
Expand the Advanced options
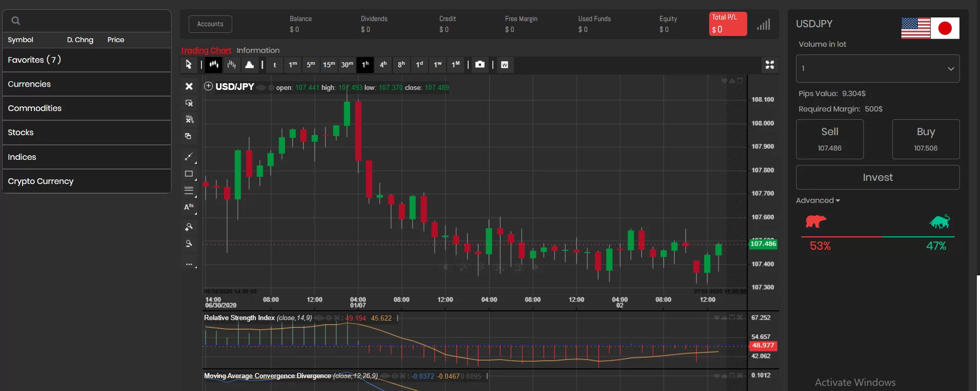(x=818, y=200)
